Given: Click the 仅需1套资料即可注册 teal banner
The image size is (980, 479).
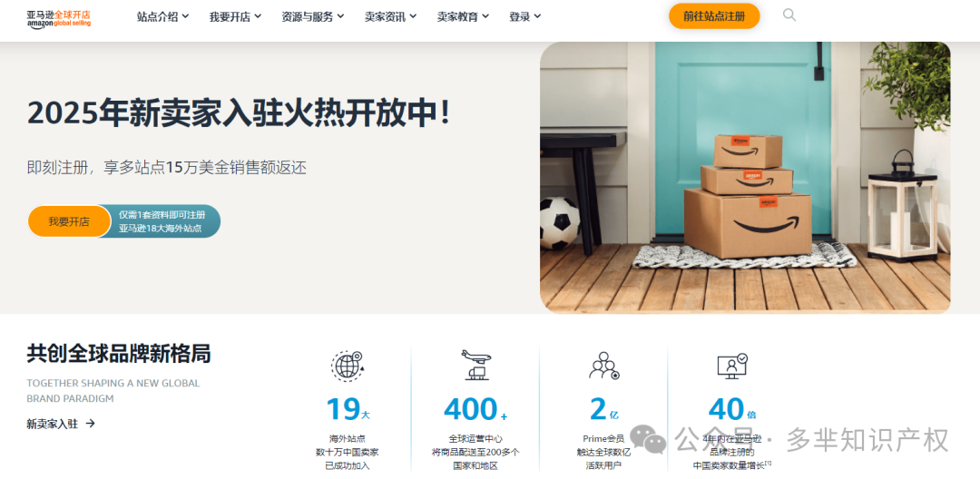Looking at the screenshot, I should (x=165, y=221).
